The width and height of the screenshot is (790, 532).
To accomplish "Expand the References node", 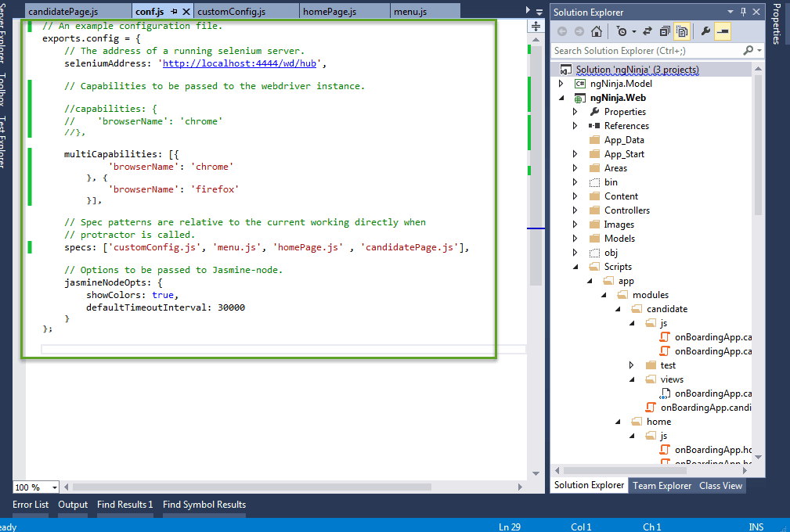I will [575, 126].
